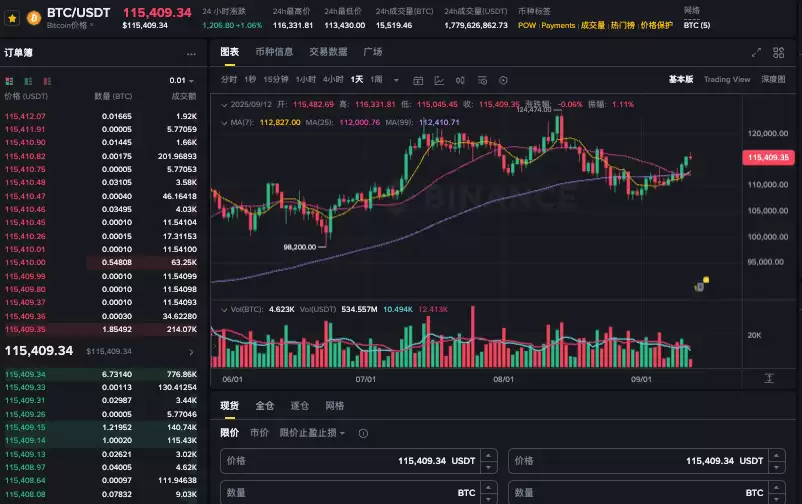The width and height of the screenshot is (802, 504).
Task: Switch to the 广场 tab
Action: (x=373, y=52)
